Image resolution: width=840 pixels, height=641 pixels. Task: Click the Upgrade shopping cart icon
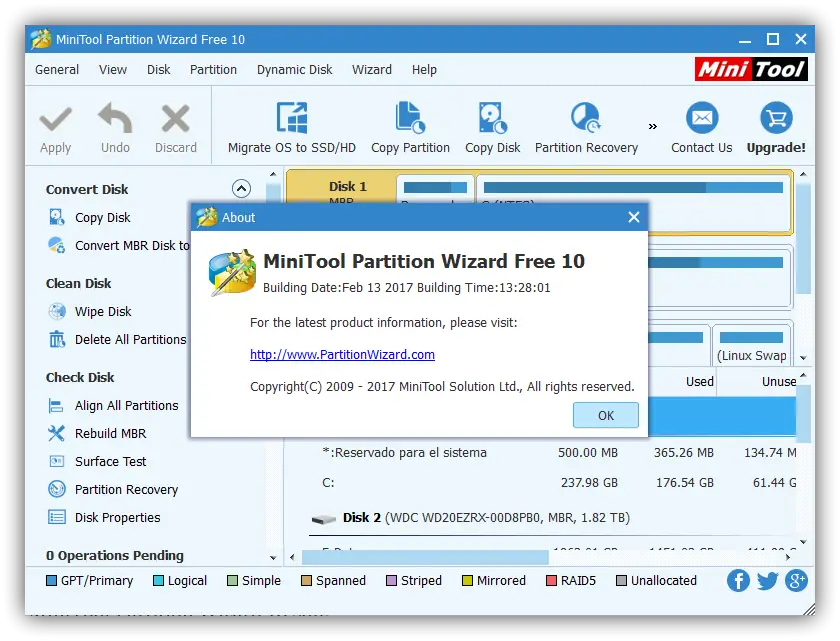point(776,118)
